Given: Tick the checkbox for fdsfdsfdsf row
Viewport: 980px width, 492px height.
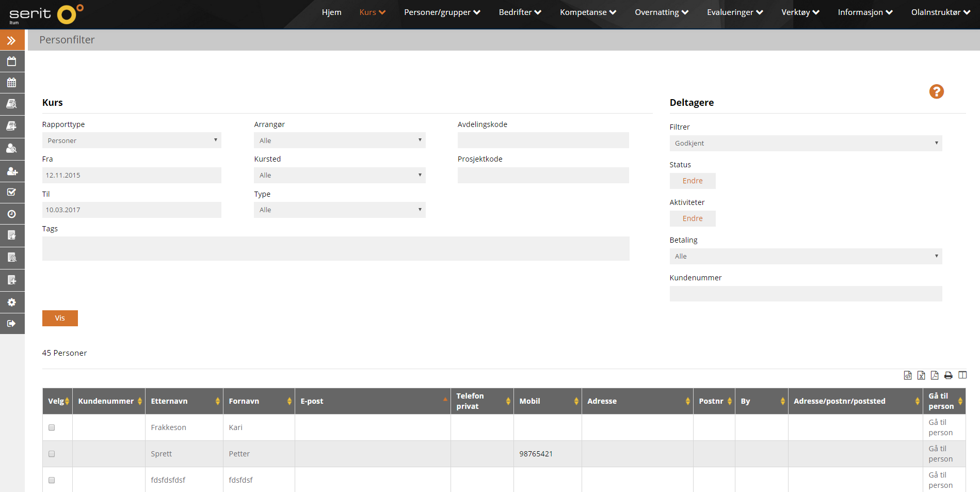Looking at the screenshot, I should click(52, 480).
